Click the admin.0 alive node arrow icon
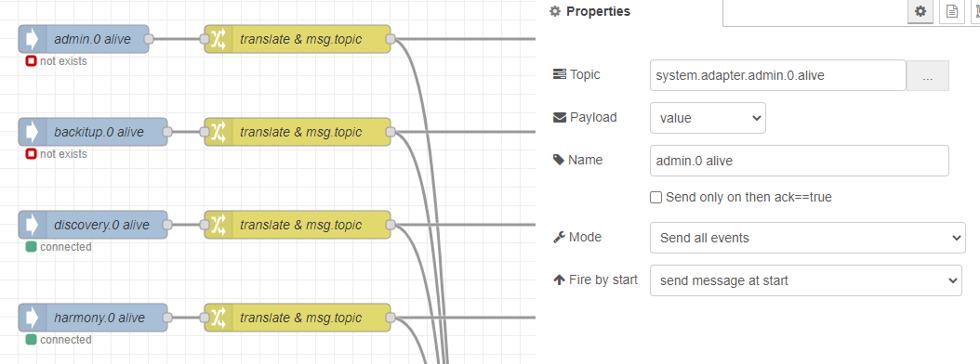 [33, 39]
